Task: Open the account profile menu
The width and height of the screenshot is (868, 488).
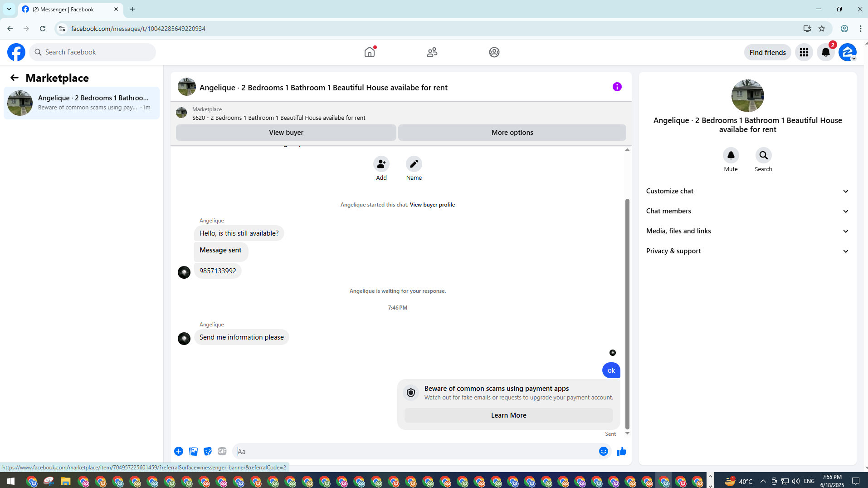Action: tap(847, 52)
